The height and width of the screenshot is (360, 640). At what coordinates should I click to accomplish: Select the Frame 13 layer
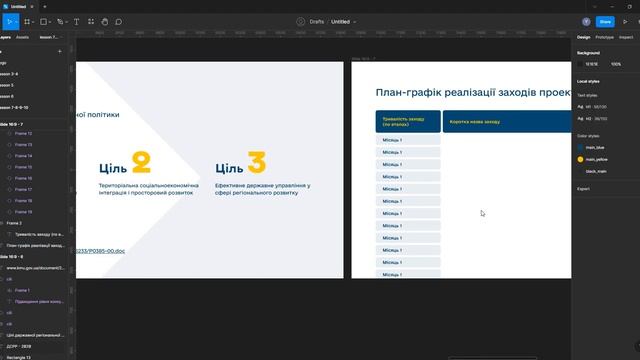[x=23, y=145]
